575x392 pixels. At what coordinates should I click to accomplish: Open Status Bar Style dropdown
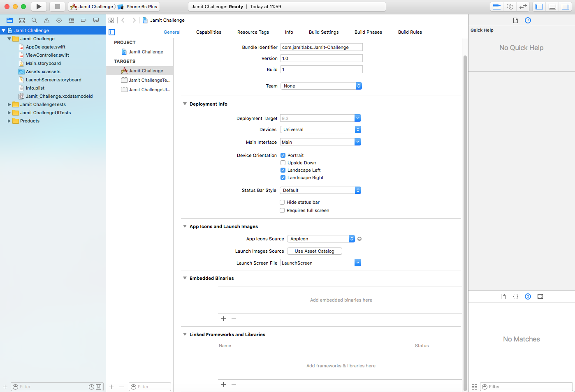320,190
